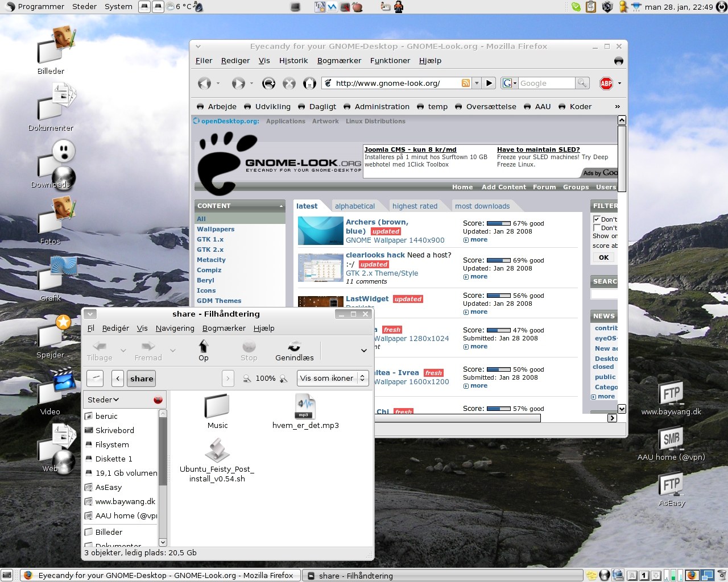
Task: Open Vis som ikoner view dropdown
Action: pos(333,379)
